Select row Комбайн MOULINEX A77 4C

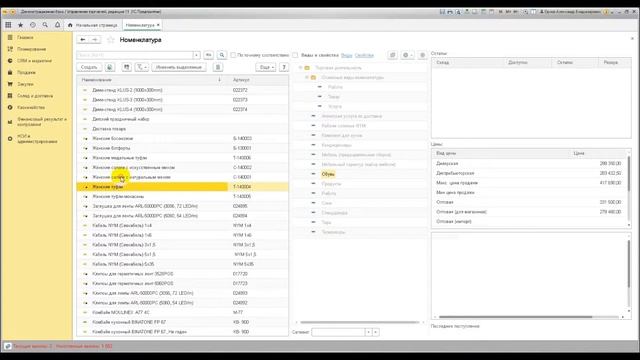(x=182, y=312)
